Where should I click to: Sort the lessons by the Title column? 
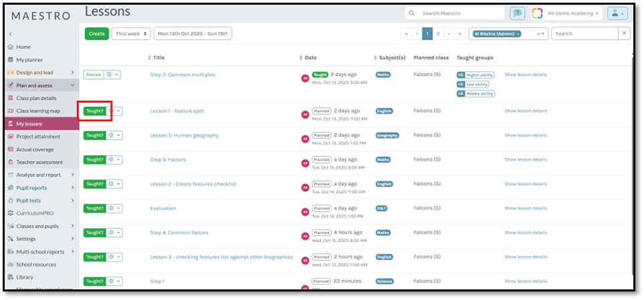point(158,57)
